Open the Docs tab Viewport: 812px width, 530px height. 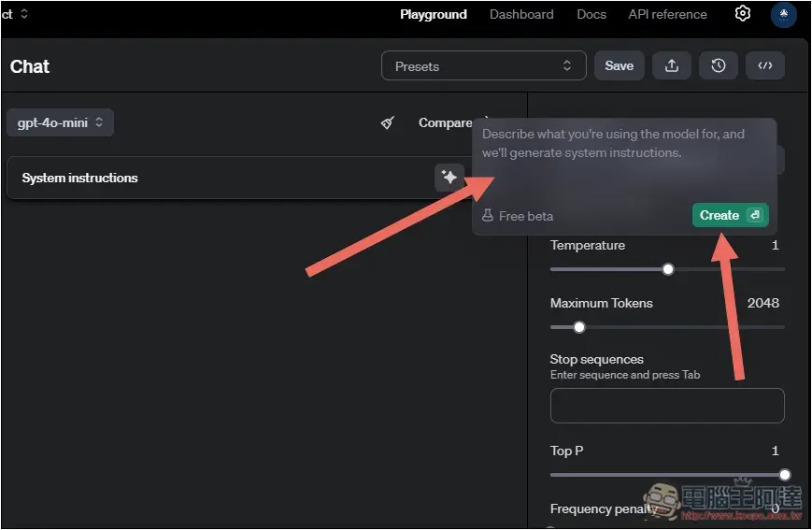[591, 15]
